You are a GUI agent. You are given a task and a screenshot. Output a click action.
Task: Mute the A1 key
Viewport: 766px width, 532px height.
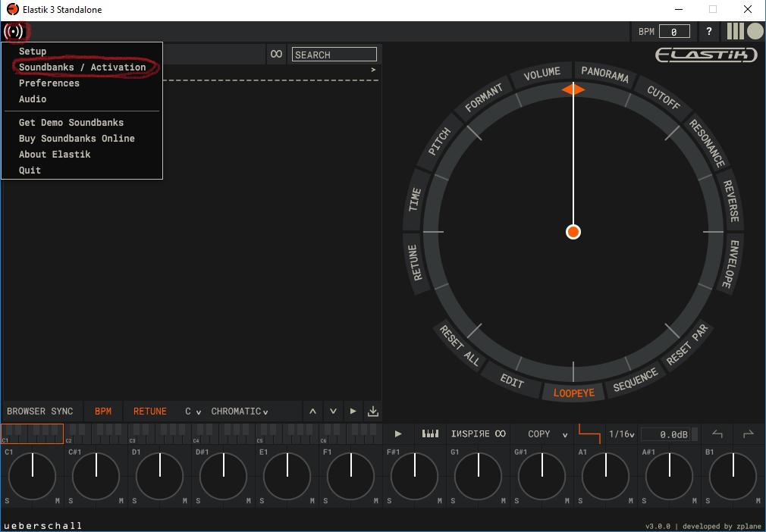(631, 501)
